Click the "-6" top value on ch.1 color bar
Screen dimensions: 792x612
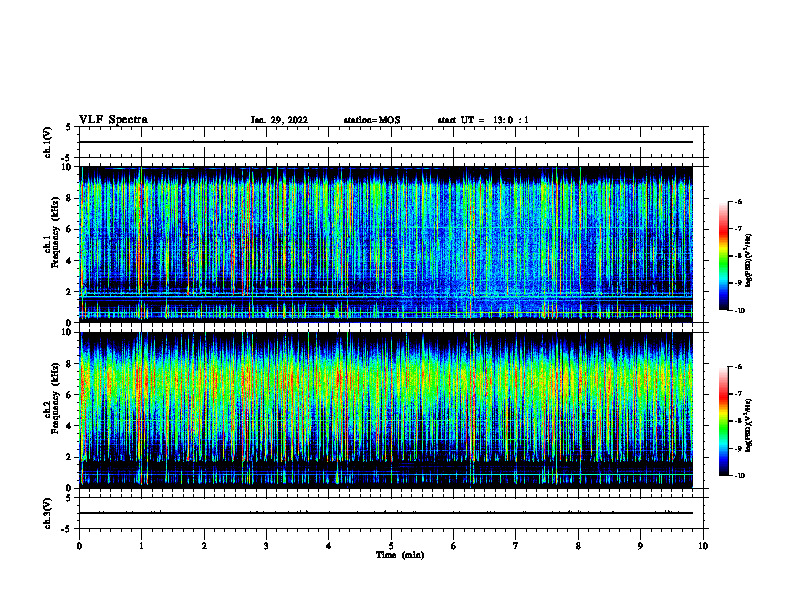[x=738, y=201]
